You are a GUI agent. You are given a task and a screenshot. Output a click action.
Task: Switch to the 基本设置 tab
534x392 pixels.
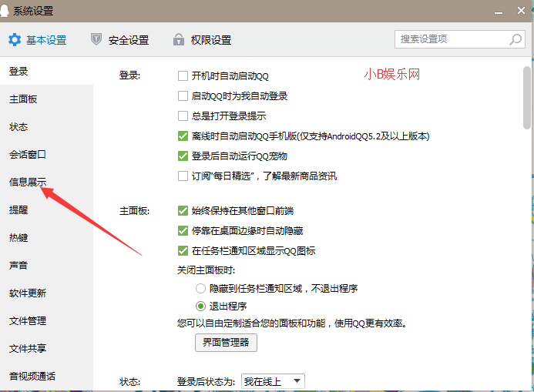pos(38,40)
